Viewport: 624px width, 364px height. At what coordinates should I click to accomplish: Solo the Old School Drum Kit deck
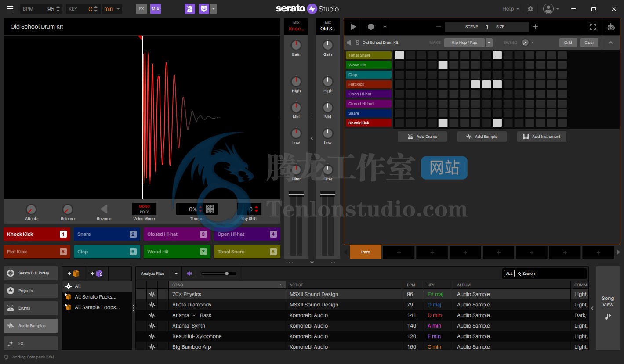click(357, 43)
